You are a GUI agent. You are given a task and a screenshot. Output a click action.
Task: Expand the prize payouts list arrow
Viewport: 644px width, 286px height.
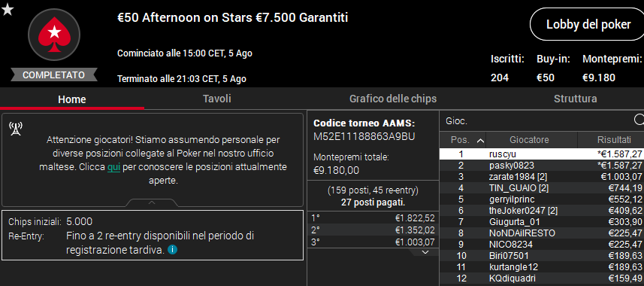[x=425, y=252]
